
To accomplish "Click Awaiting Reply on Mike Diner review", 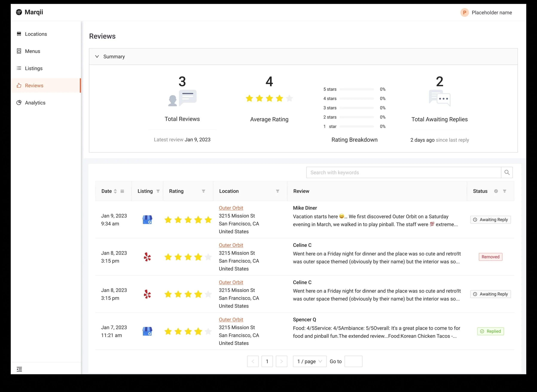I will point(490,220).
